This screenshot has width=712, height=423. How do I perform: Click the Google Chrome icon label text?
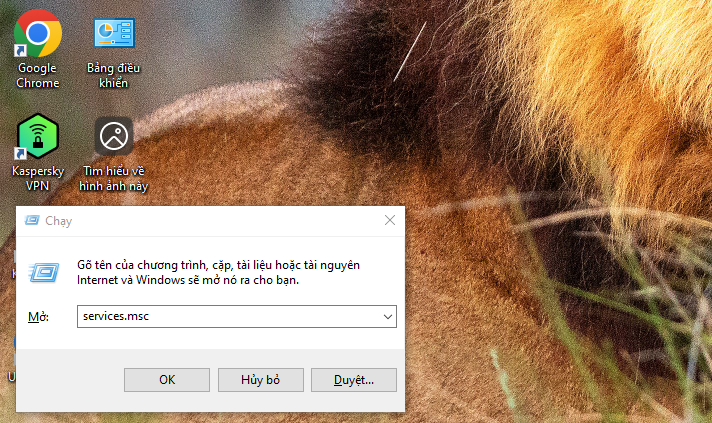pyautogui.click(x=37, y=76)
